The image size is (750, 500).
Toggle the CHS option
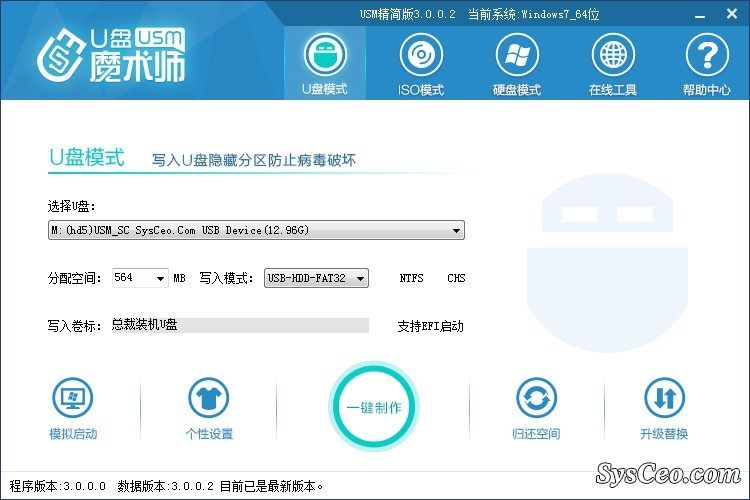[456, 278]
